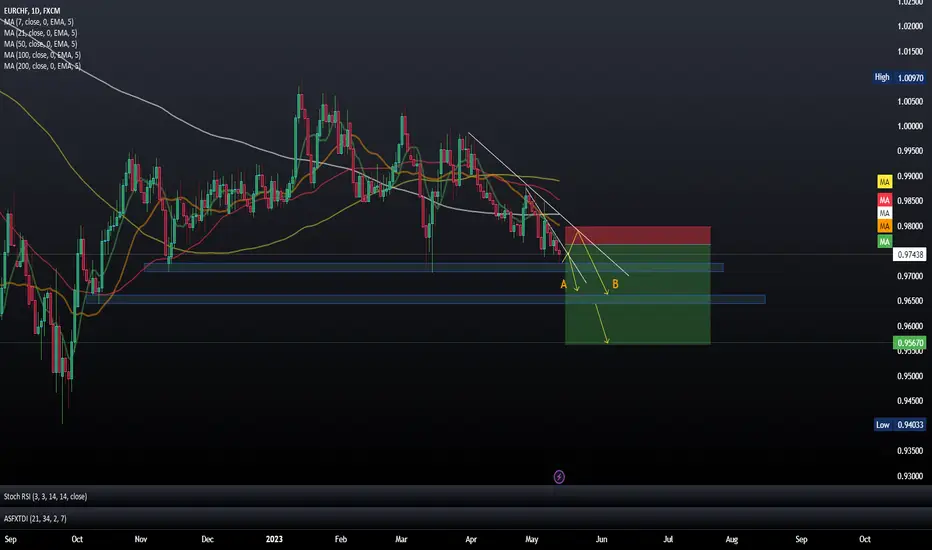Click the 0.99500 price scale label

[910, 151]
